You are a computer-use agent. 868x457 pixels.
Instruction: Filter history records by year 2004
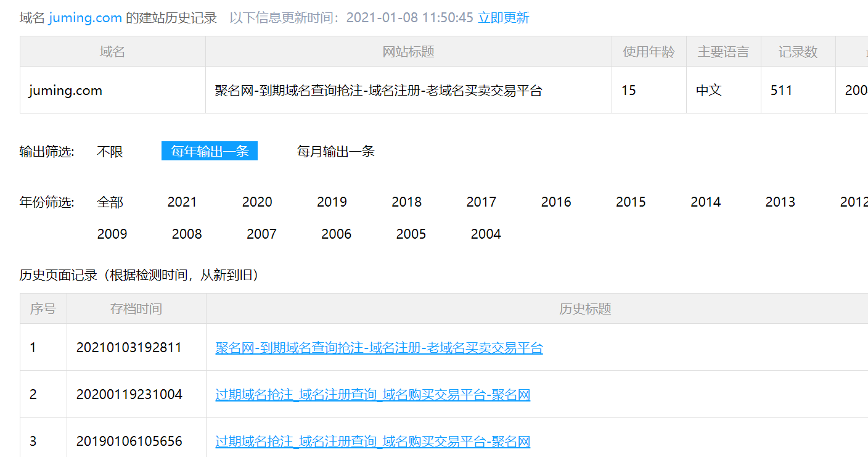point(486,234)
